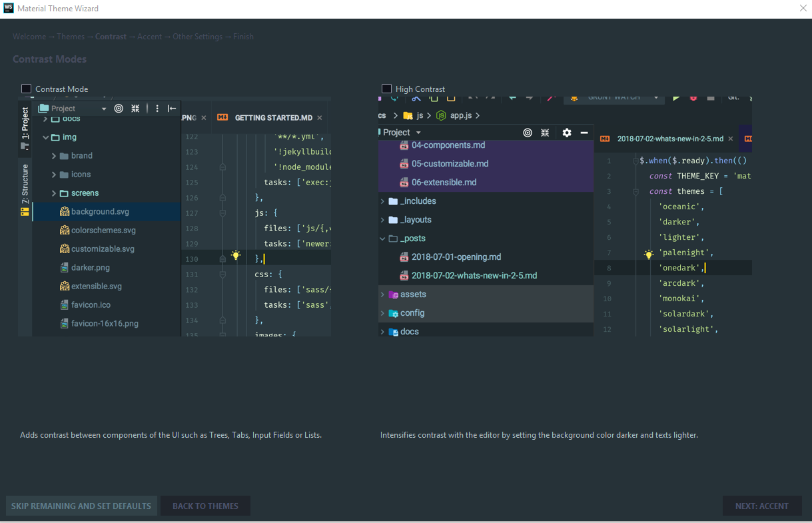Image resolution: width=812 pixels, height=523 pixels.
Task: Collapse the _posts folder chevron
Action: [382, 239]
